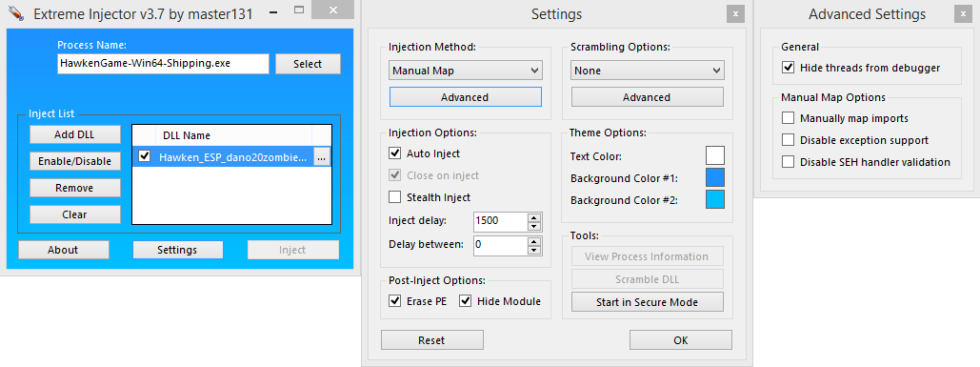Toggle Hide Module checkbox
The height and width of the screenshot is (367, 980).
(466, 301)
